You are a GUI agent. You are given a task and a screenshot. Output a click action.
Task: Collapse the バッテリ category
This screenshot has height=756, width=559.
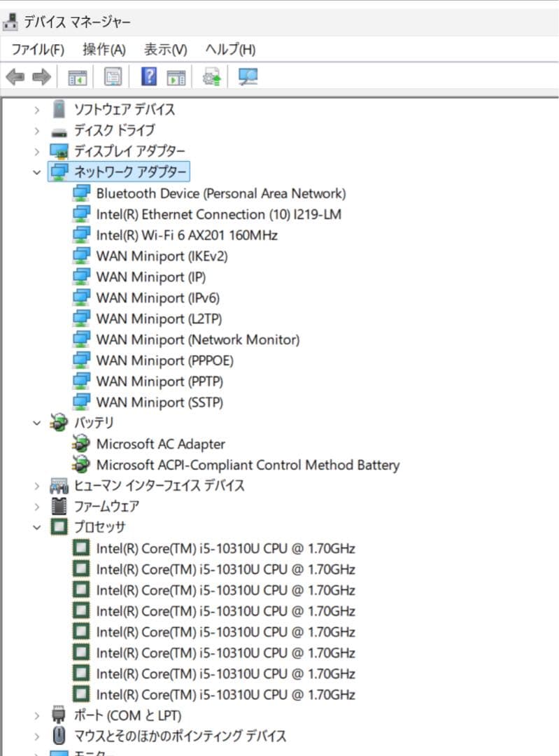37,423
